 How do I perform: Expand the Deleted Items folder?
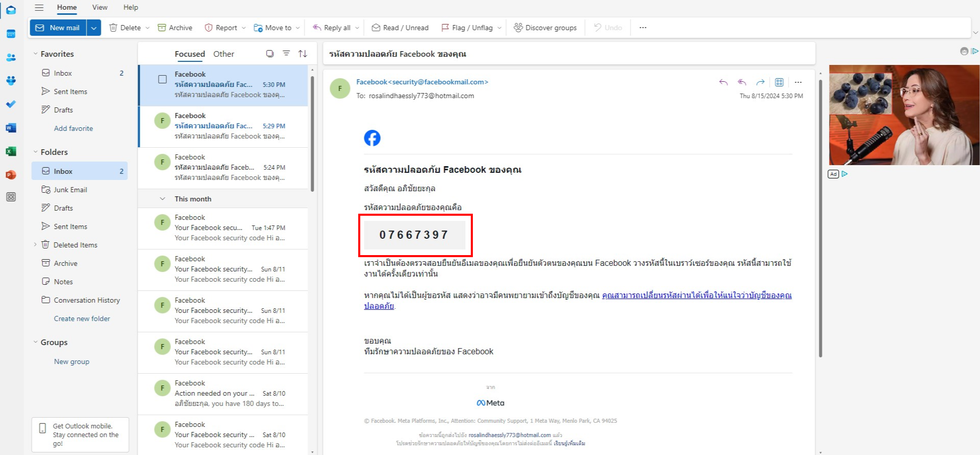(x=35, y=245)
